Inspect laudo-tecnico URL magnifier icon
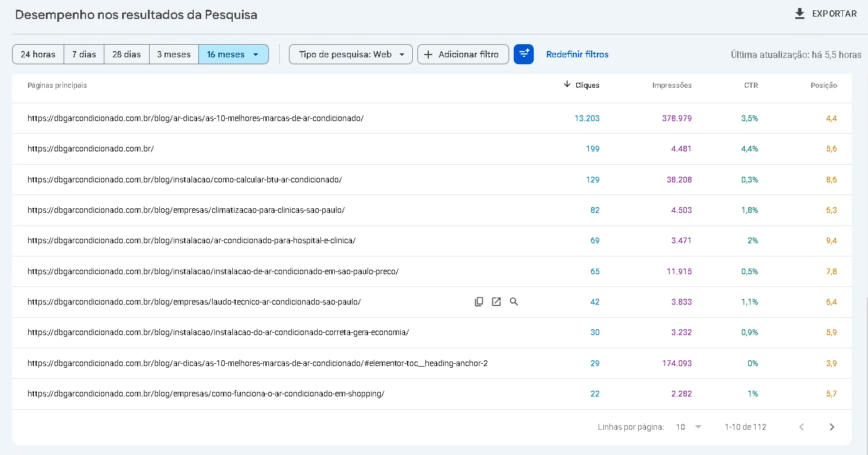Viewport: 868px width, 455px height. tap(514, 302)
